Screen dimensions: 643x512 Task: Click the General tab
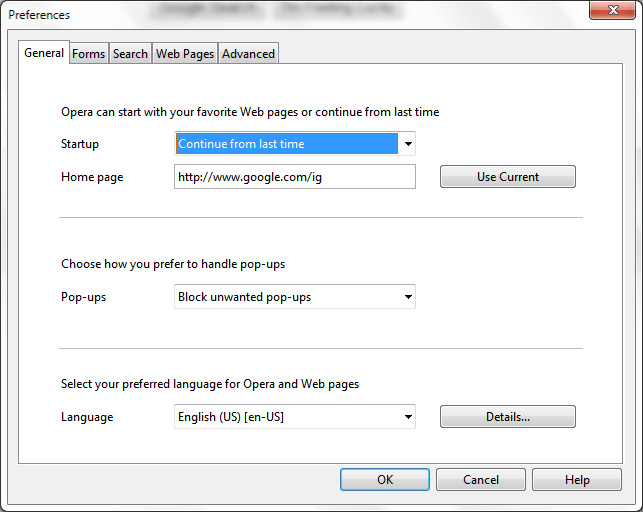pyautogui.click(x=44, y=53)
